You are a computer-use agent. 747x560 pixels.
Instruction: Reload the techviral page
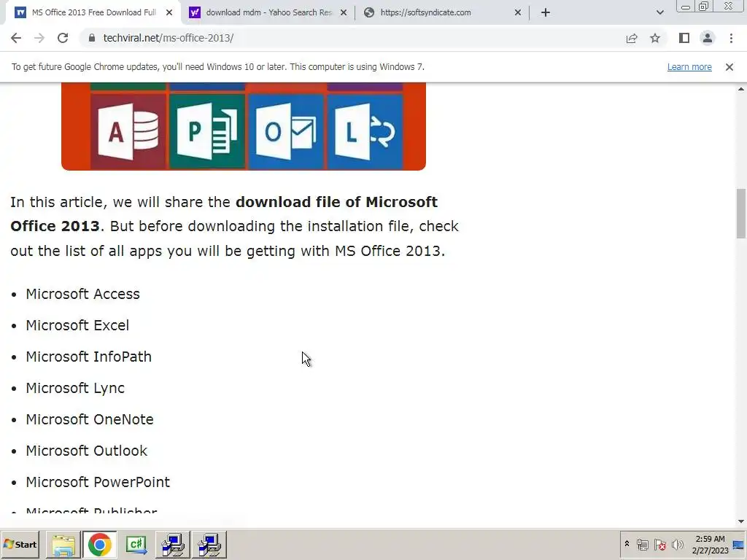point(63,38)
